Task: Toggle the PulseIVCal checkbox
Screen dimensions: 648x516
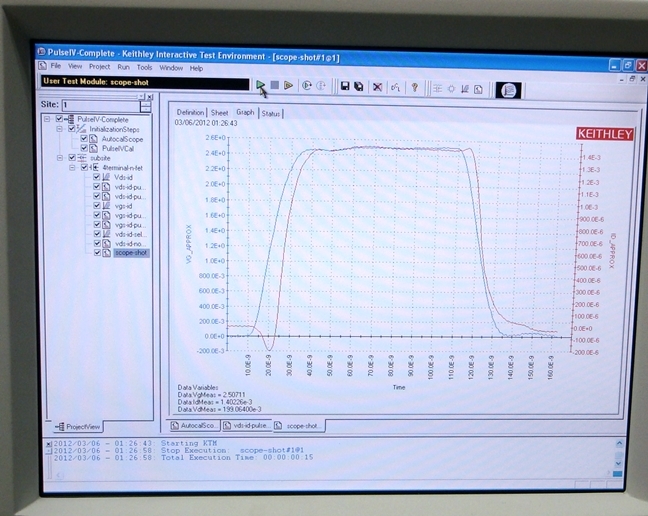Action: 84,148
